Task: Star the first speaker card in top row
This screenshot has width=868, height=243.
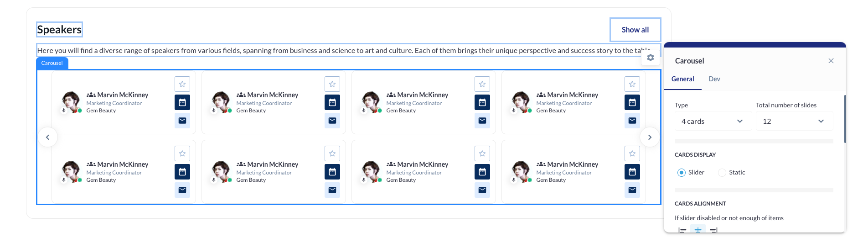Action: pos(182,84)
